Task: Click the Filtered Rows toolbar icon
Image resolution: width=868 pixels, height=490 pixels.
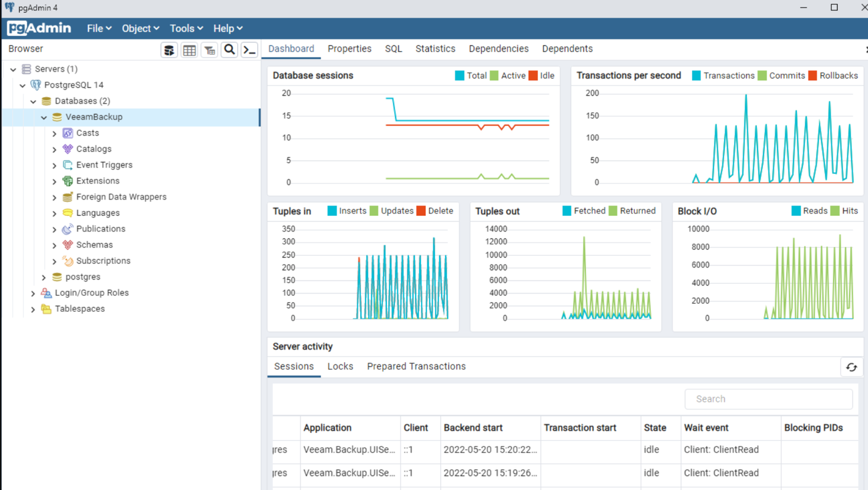Action: point(209,50)
